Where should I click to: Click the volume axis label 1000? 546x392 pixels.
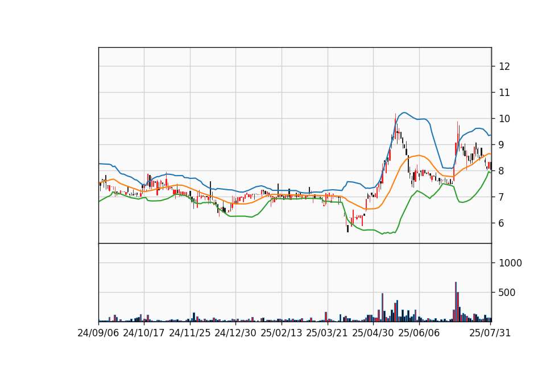tap(510, 263)
